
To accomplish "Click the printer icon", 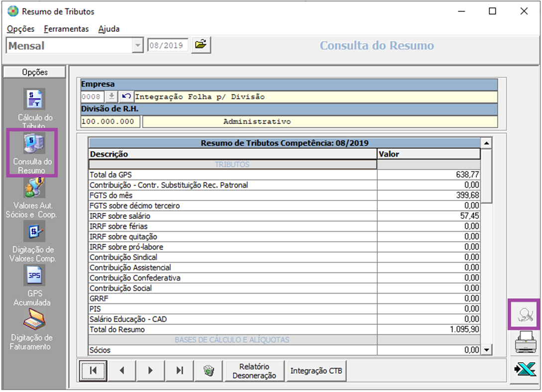I will [525, 342].
